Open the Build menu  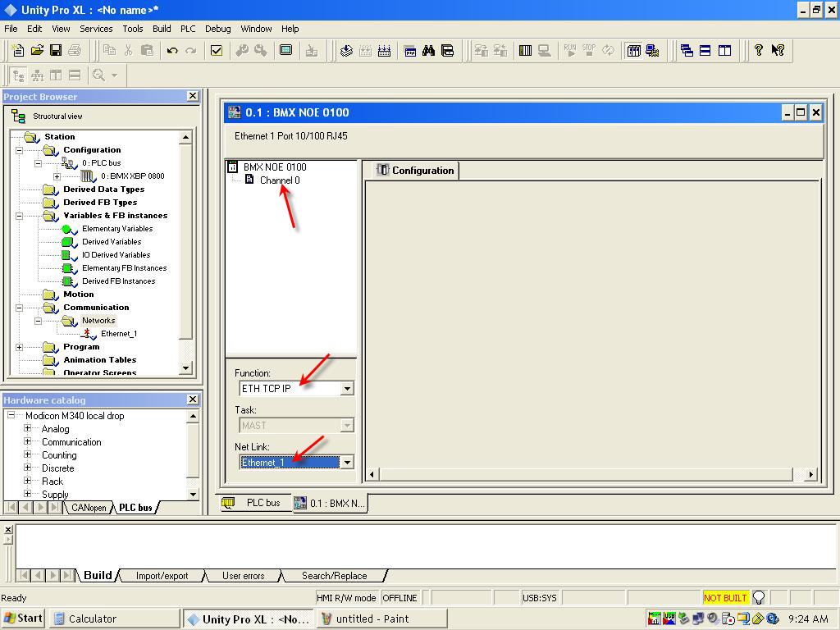[162, 29]
